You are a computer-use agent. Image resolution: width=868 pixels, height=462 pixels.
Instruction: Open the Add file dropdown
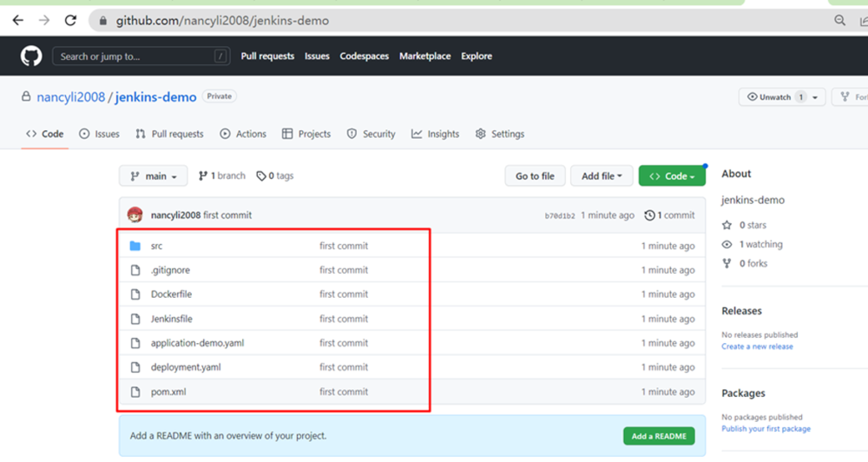pyautogui.click(x=602, y=176)
